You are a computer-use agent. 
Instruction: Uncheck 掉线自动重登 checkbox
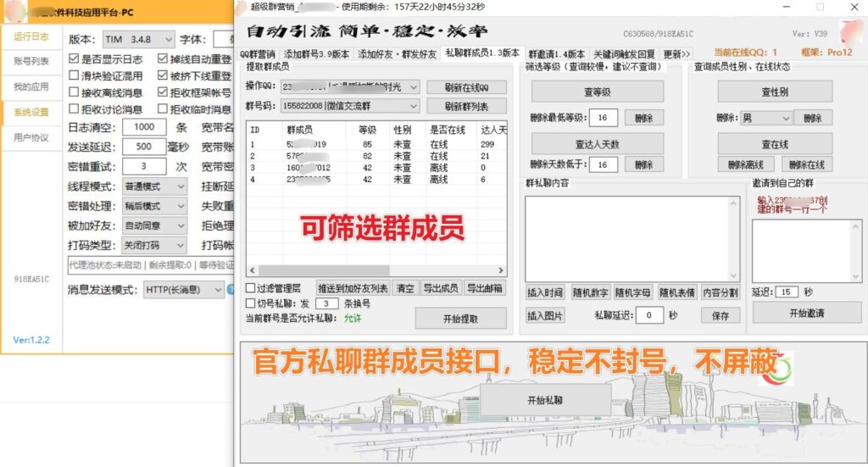[x=162, y=58]
